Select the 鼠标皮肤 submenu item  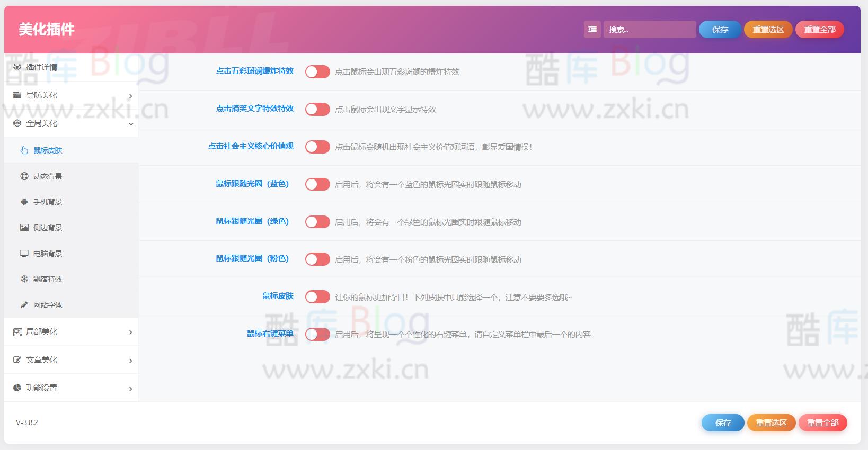(x=71, y=150)
